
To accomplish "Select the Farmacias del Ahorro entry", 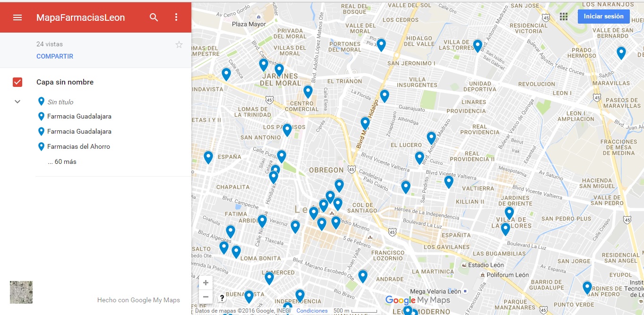I will [78, 146].
